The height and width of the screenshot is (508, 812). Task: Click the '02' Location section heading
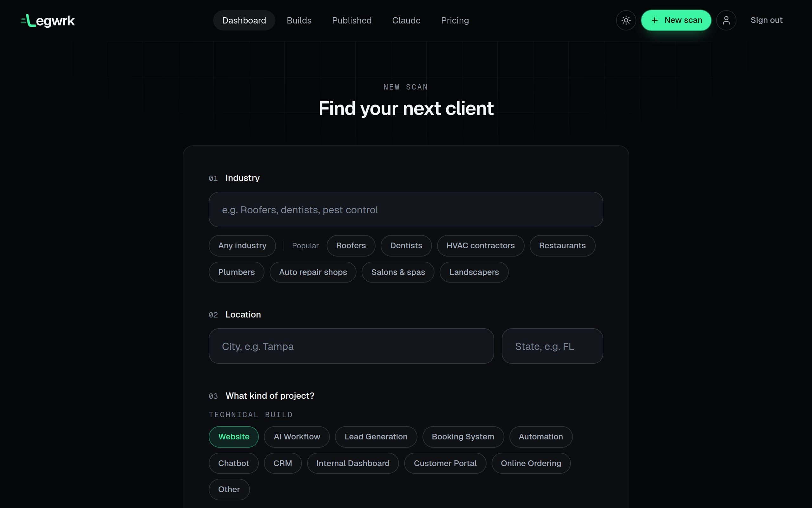click(235, 314)
